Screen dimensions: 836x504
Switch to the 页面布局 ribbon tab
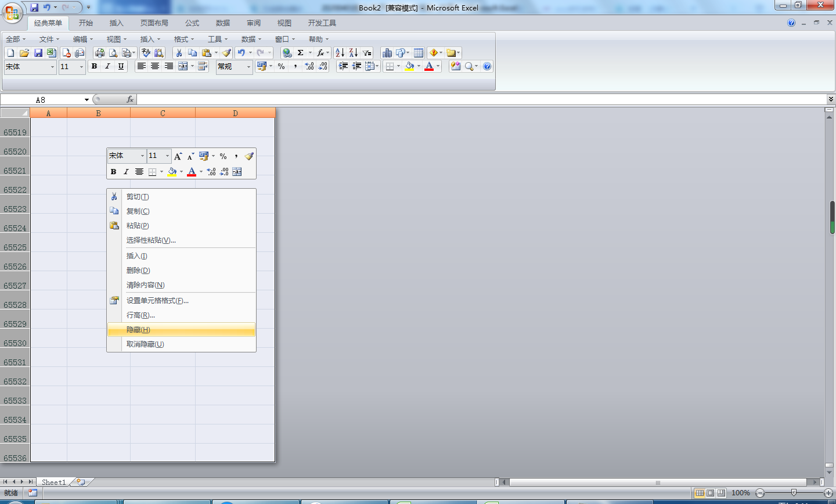pos(154,23)
